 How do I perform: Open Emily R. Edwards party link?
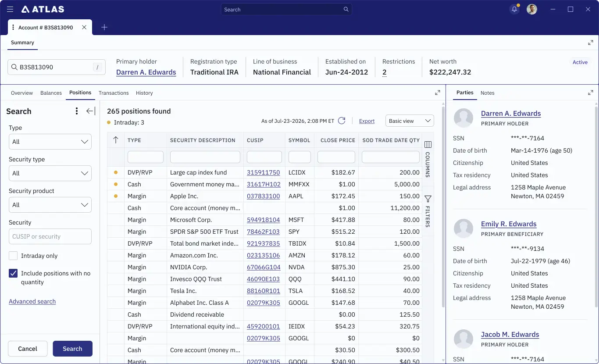click(x=509, y=224)
